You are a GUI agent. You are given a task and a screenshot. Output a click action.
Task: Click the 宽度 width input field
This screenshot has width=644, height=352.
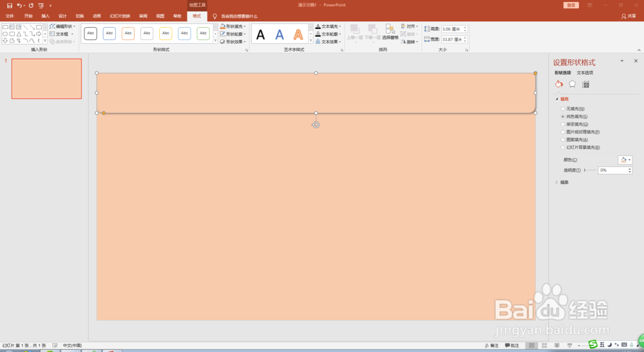click(452, 39)
